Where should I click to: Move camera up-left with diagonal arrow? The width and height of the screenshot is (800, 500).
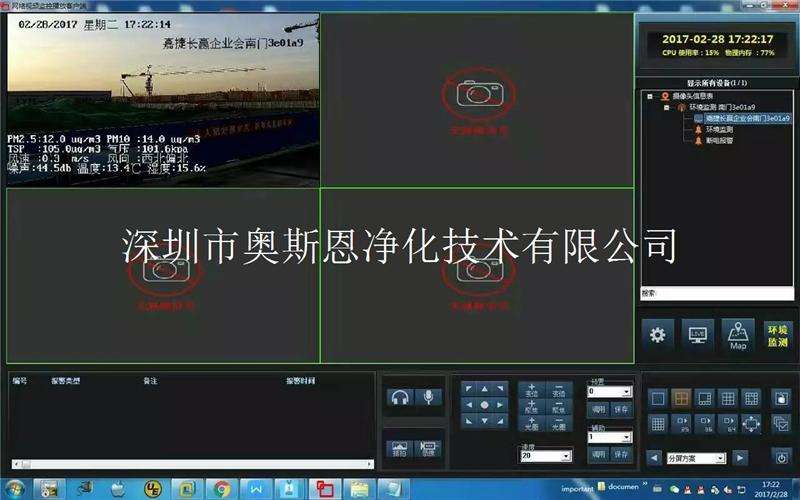pyautogui.click(x=469, y=389)
